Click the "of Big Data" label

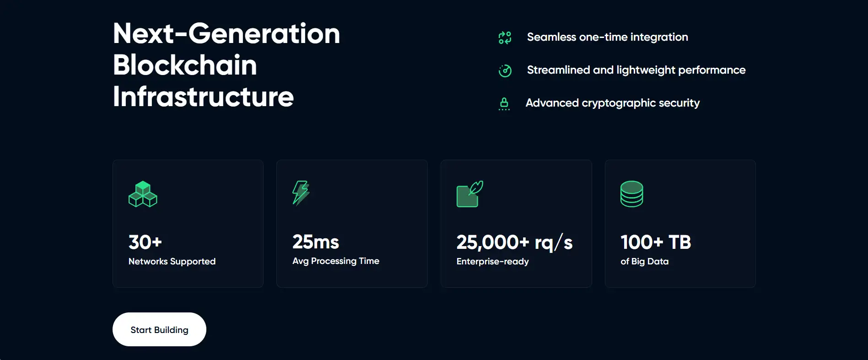[x=644, y=261]
